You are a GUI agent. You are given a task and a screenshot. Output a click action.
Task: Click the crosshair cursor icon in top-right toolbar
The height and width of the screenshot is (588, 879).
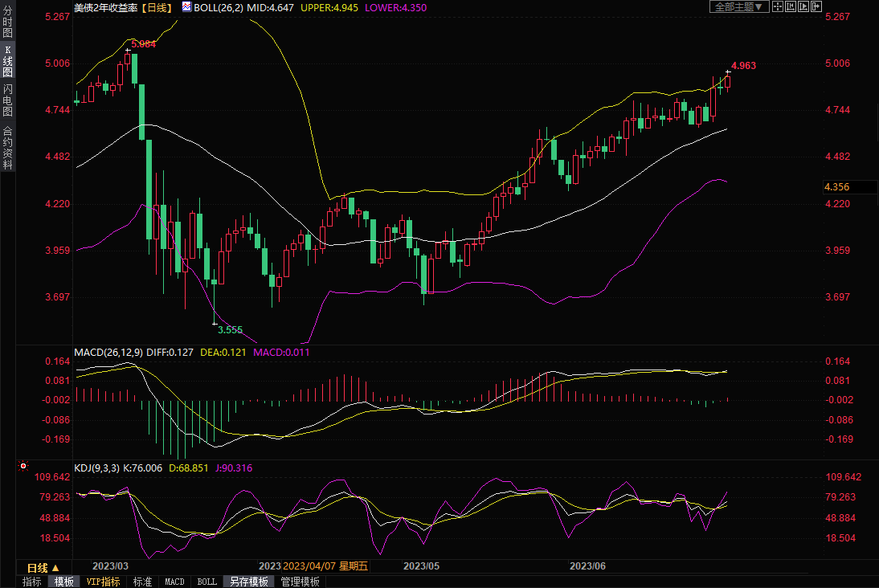(779, 6)
